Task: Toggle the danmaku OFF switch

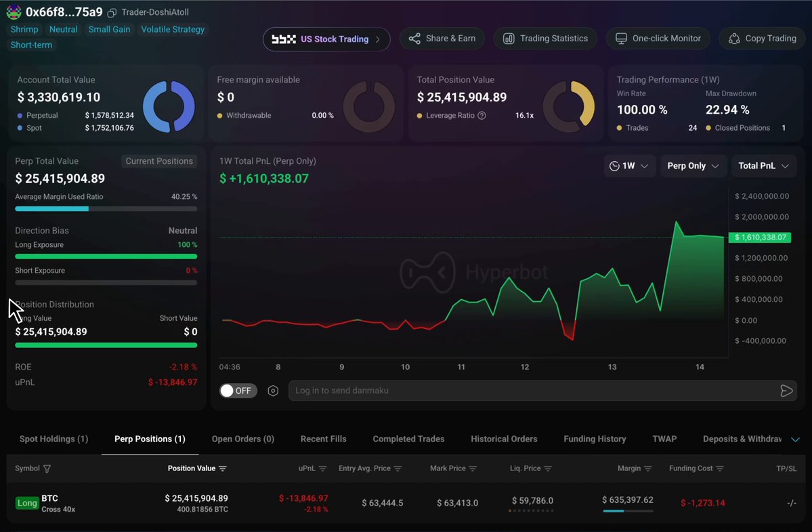Action: pos(238,391)
